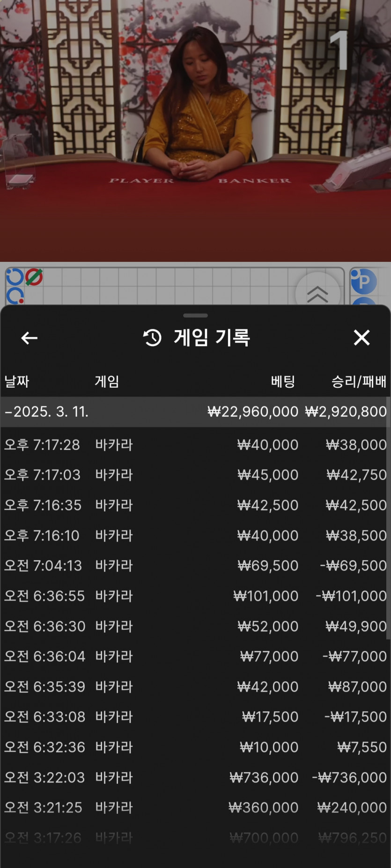
Task: Click the 승리/패배 column header
Action: click(x=359, y=381)
